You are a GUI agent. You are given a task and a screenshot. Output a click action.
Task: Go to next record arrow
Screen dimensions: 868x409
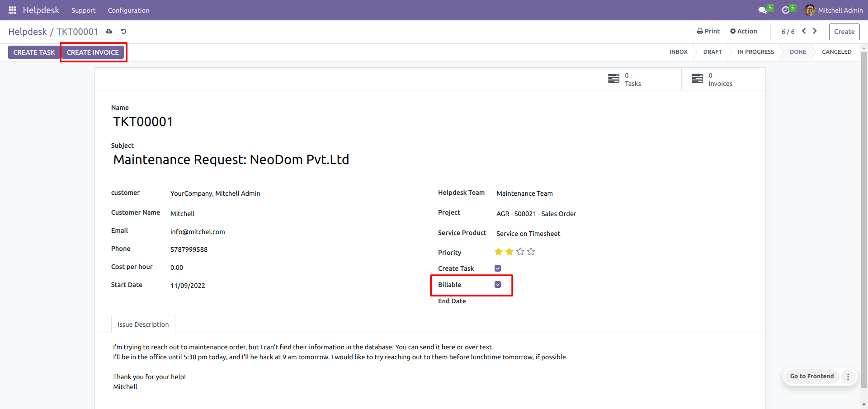pos(815,31)
